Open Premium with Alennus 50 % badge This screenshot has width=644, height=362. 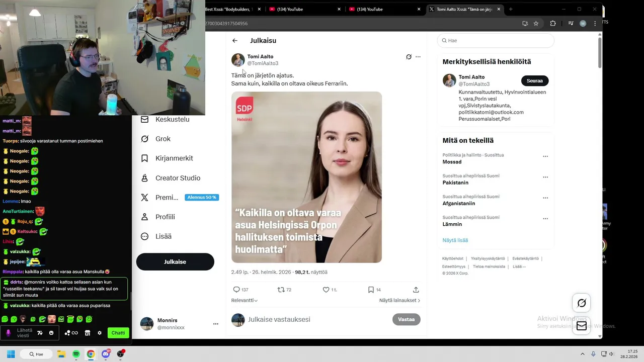click(x=179, y=198)
